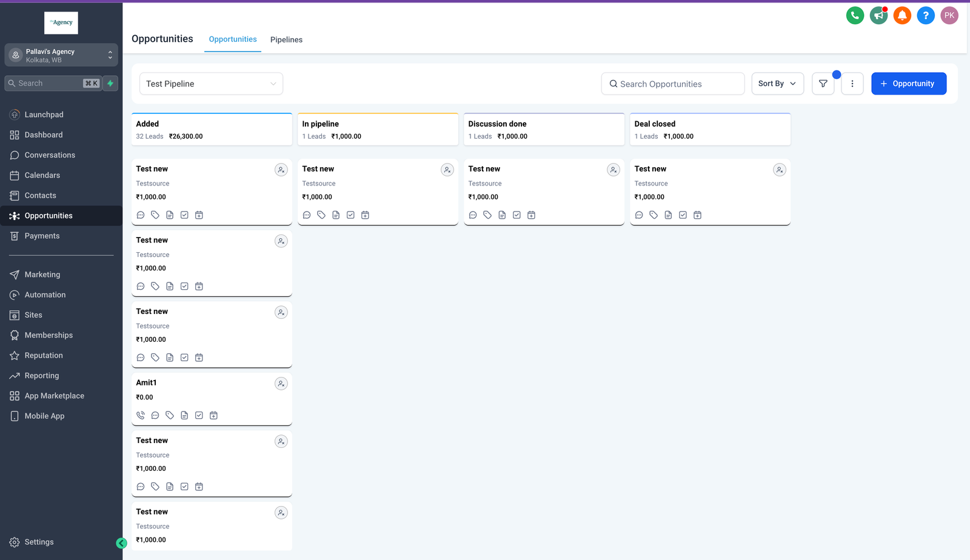
Task: Expand Pallavi's Agency account switcher
Action: tap(61, 55)
